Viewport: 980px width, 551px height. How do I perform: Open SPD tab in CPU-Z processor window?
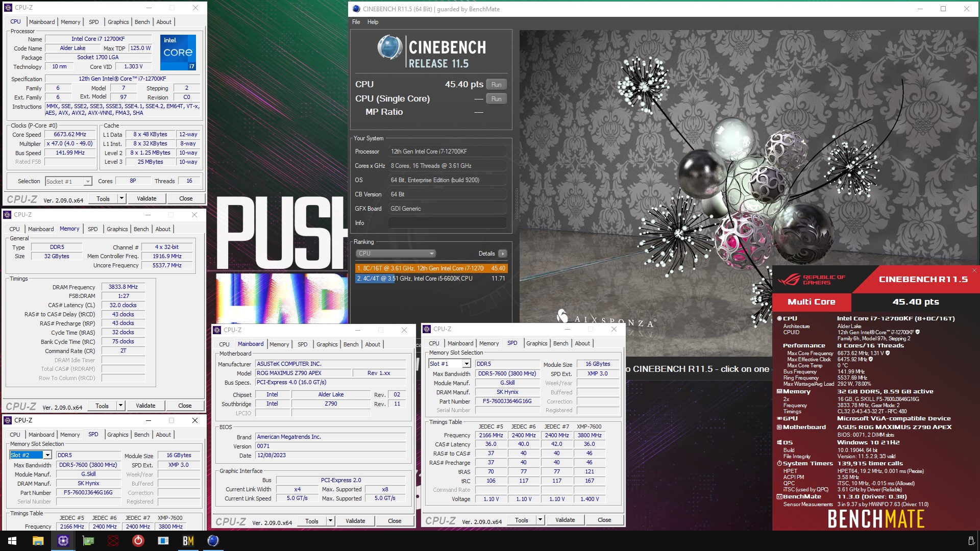[94, 22]
